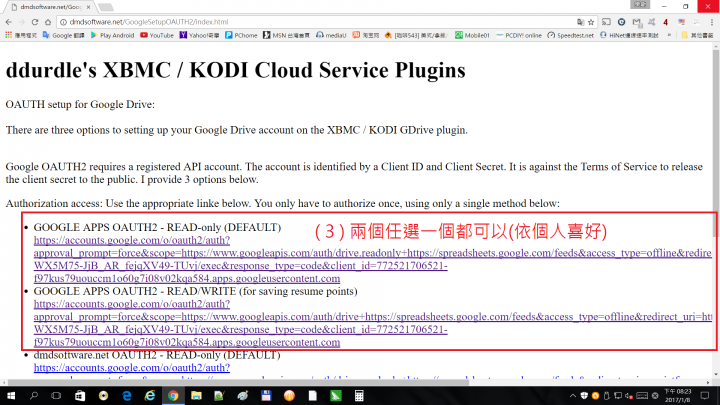Launch Internet Explorer from taskbar

click(x=150, y=396)
